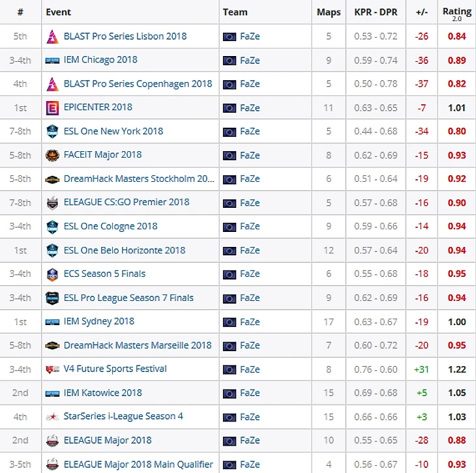Click the EPICENTER 2018 logo icon
Viewport: 476px width, 473px height.
[53, 107]
